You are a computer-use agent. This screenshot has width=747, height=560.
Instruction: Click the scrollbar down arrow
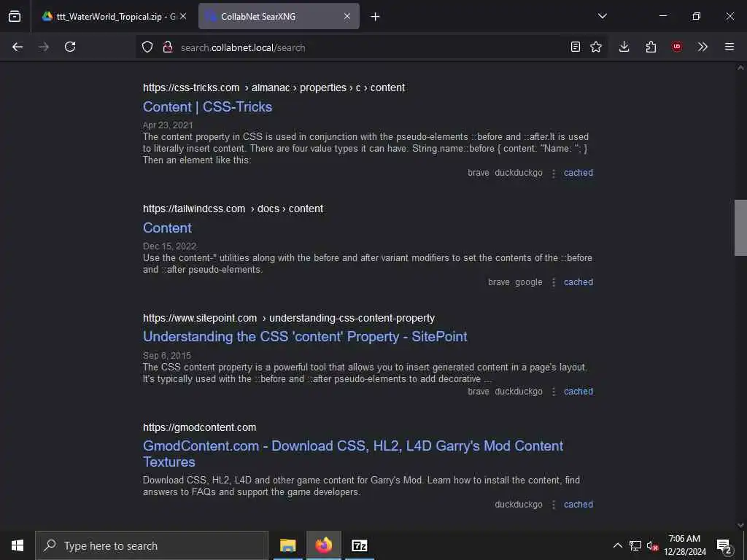(740, 525)
